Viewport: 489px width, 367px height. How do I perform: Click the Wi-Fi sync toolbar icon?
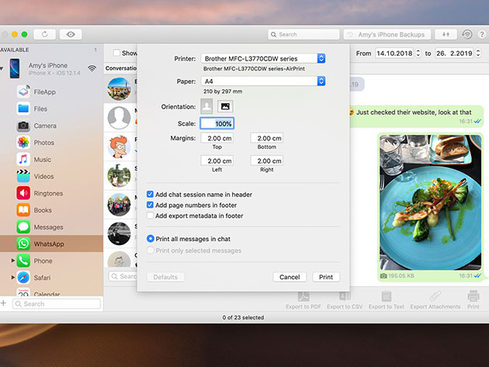(x=467, y=34)
